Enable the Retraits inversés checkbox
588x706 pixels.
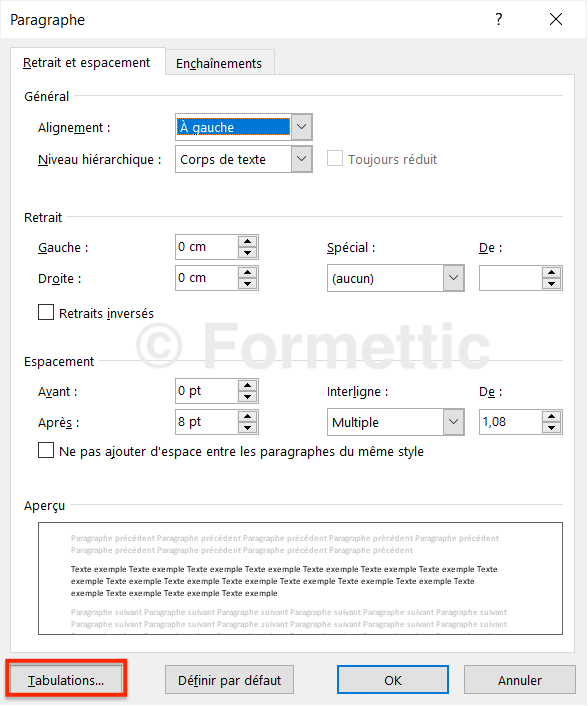click(x=46, y=312)
